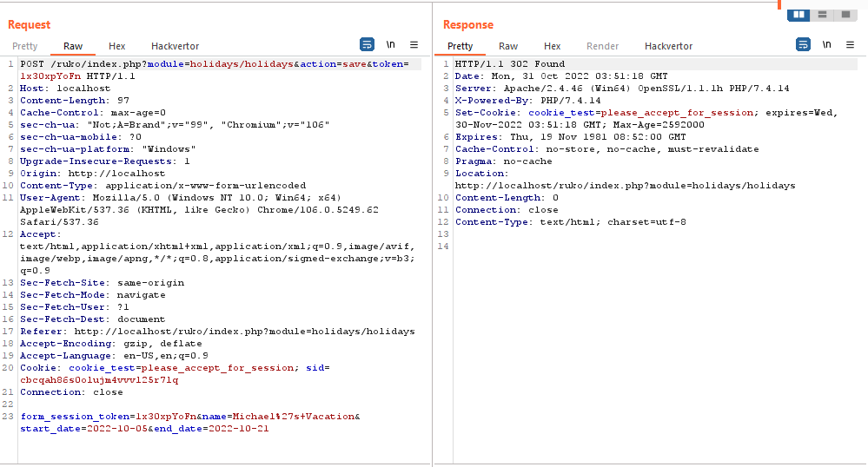The image size is (868, 467).
Task: Click the sid cookie value cbcqah86s0olujm4vvvl25r7lq
Action: point(99,380)
